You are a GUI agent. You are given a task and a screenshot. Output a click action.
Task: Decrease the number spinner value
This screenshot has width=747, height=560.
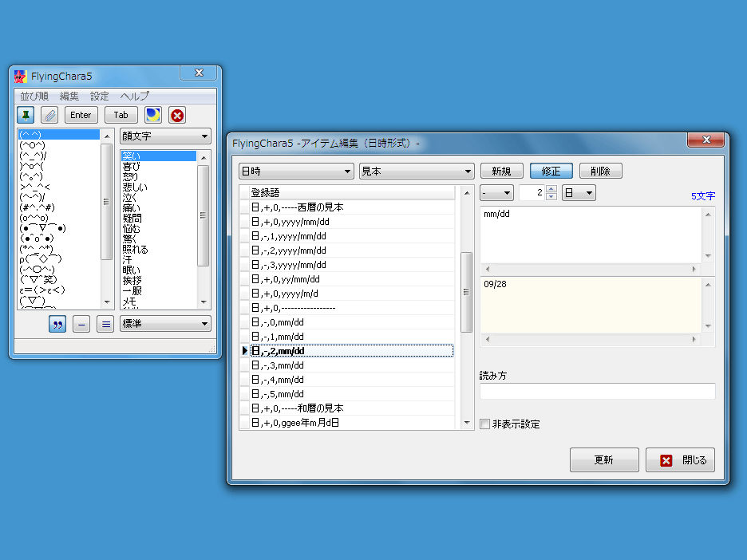(x=551, y=196)
